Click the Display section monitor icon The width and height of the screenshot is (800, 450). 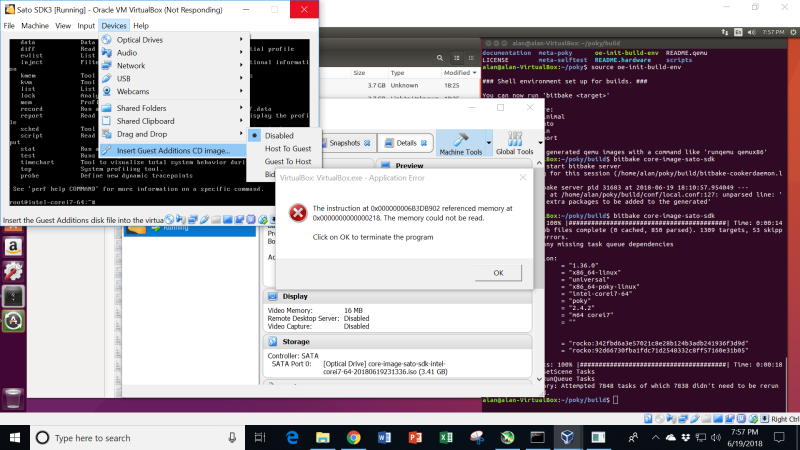(273, 296)
